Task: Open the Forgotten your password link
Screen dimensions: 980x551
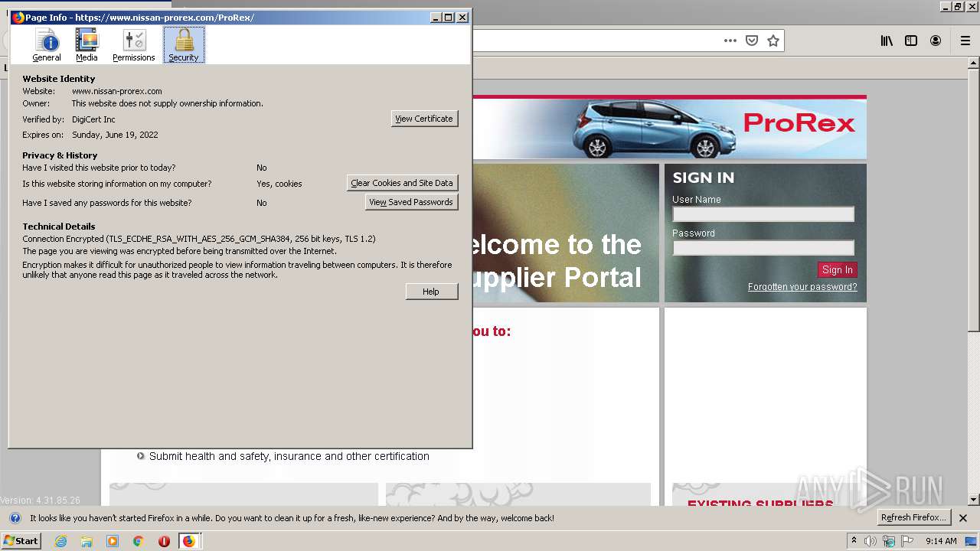Action: pos(802,287)
